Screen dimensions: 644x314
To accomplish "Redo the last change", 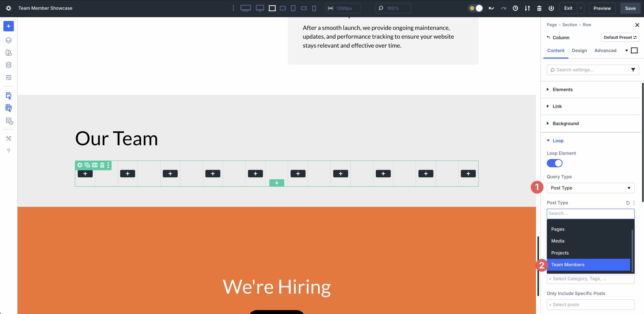I will pos(503,8).
